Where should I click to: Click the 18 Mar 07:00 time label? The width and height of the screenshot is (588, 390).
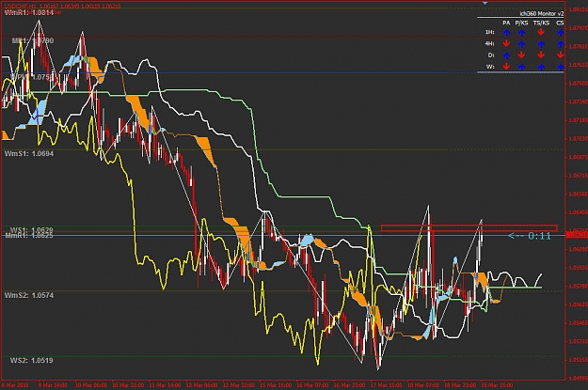point(423,385)
